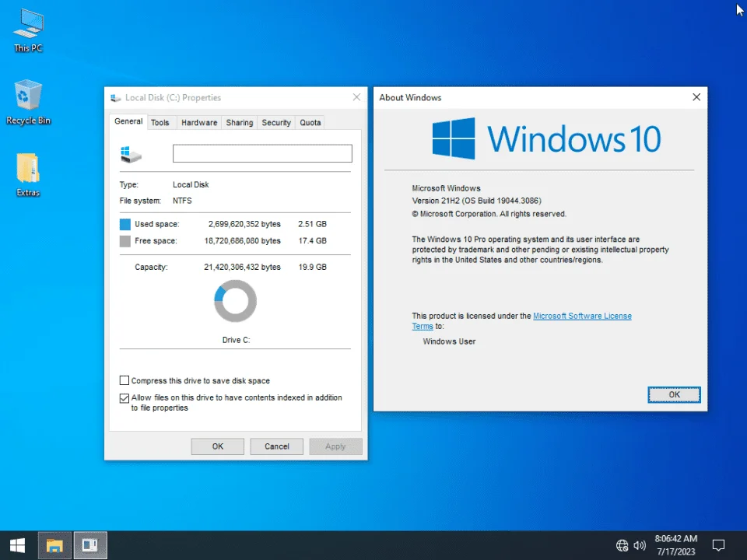Click the Local Disk type value
This screenshot has height=560, width=747.
[191, 184]
